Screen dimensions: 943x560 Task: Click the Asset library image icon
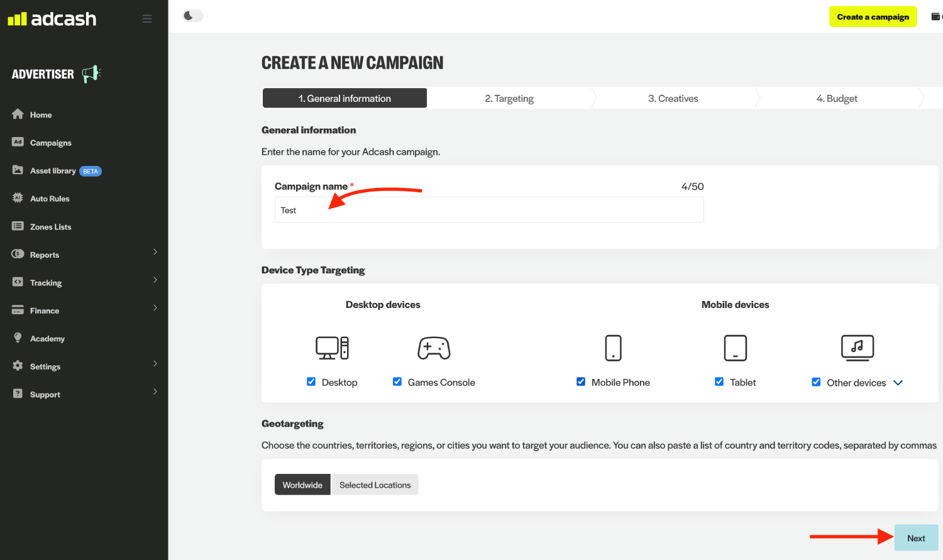click(18, 170)
